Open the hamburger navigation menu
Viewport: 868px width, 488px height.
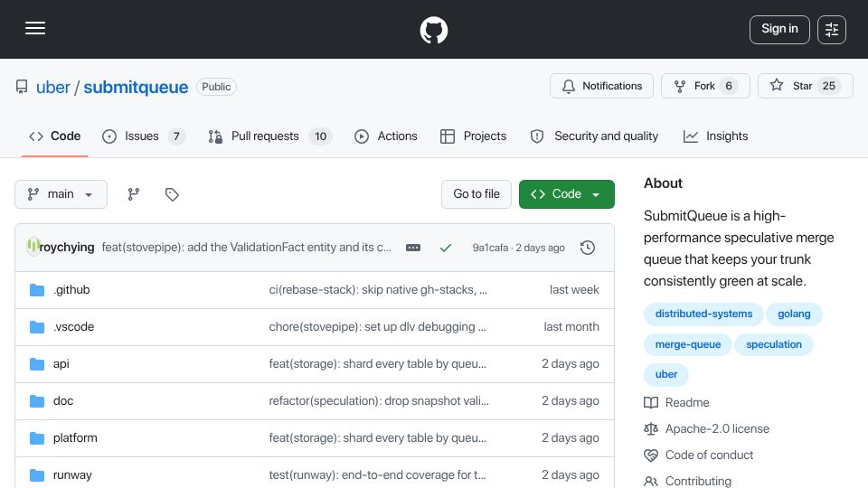tap(35, 28)
